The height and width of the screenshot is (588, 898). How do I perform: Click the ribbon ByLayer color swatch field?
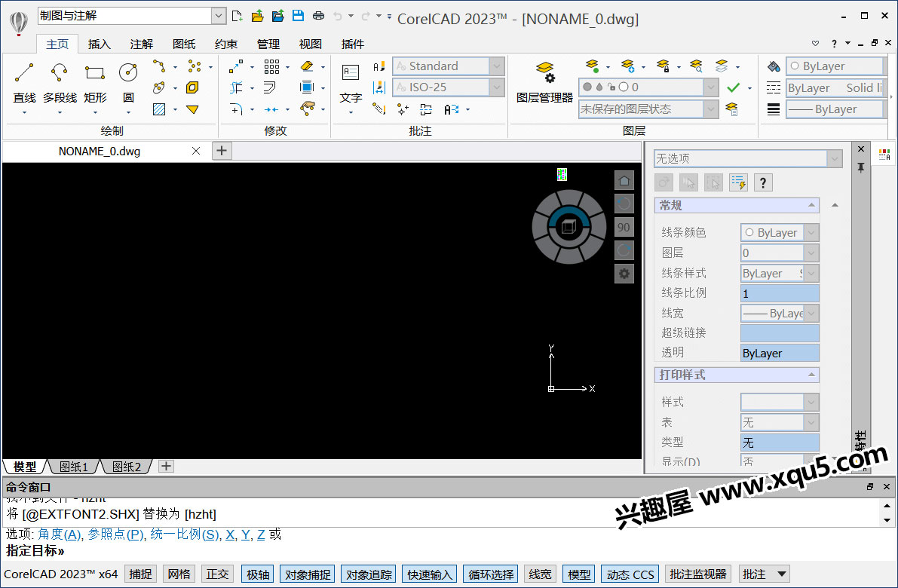click(x=835, y=66)
